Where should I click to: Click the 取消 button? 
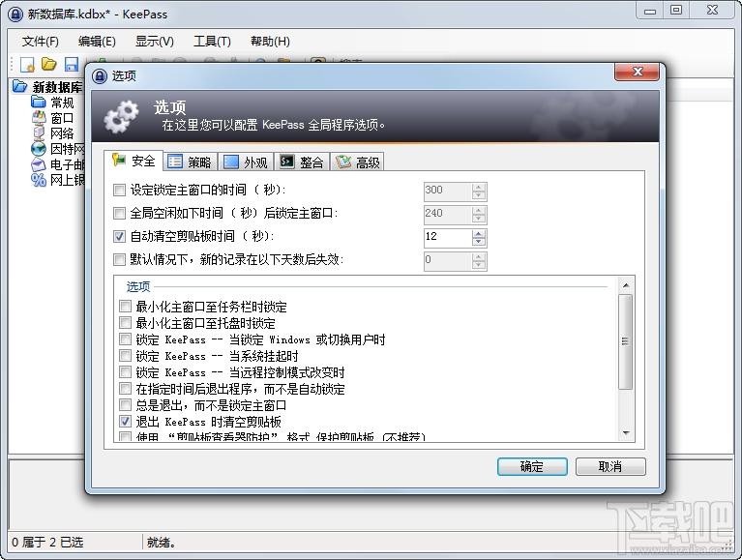[610, 466]
